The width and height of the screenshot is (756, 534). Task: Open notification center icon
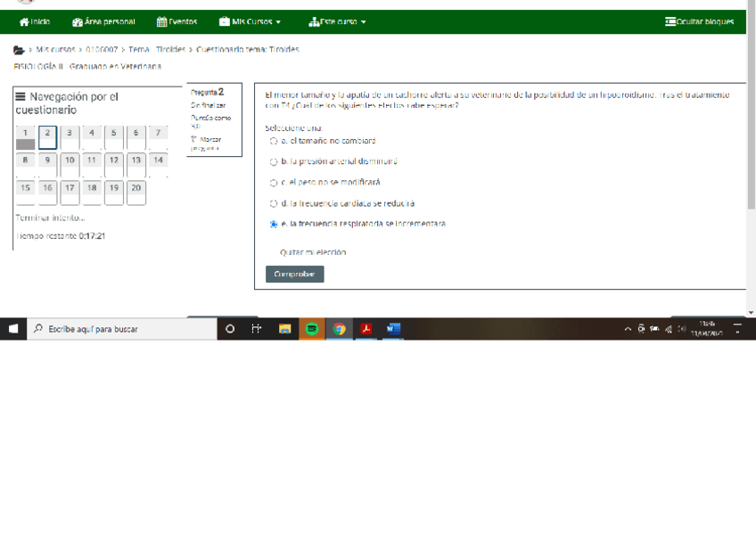737,329
